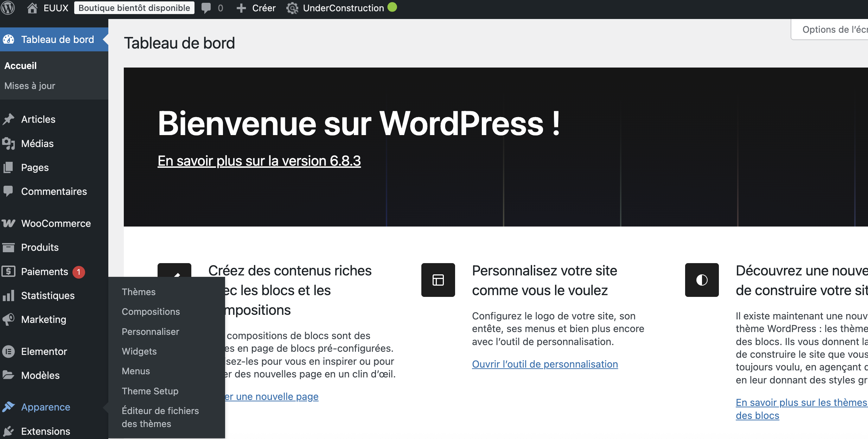The image size is (868, 439).
Task: Click the WooCommerce logo icon in sidebar
Action: pyautogui.click(x=8, y=223)
